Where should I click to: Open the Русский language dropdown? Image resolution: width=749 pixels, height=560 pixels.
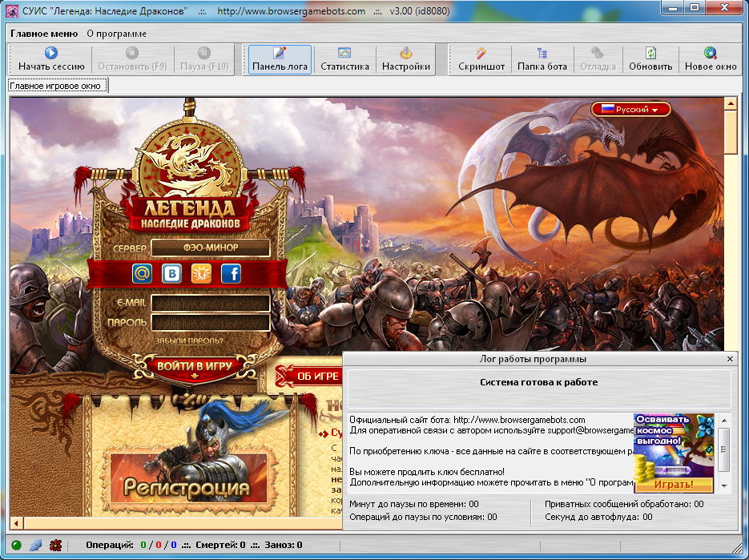point(630,110)
